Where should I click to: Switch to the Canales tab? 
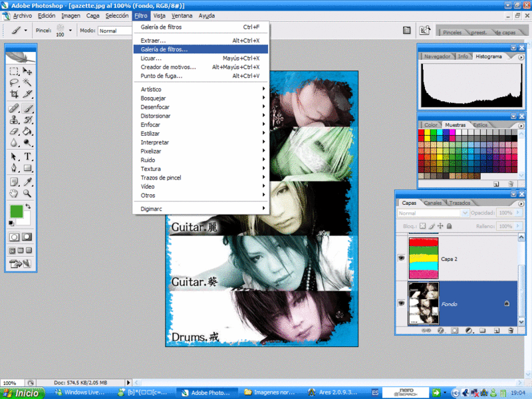pos(433,203)
